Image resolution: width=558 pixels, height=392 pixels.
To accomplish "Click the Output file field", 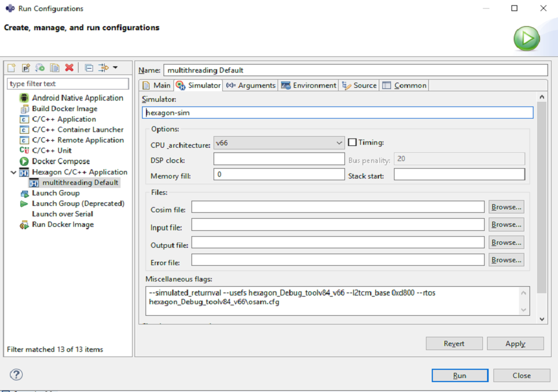I will 337,243.
